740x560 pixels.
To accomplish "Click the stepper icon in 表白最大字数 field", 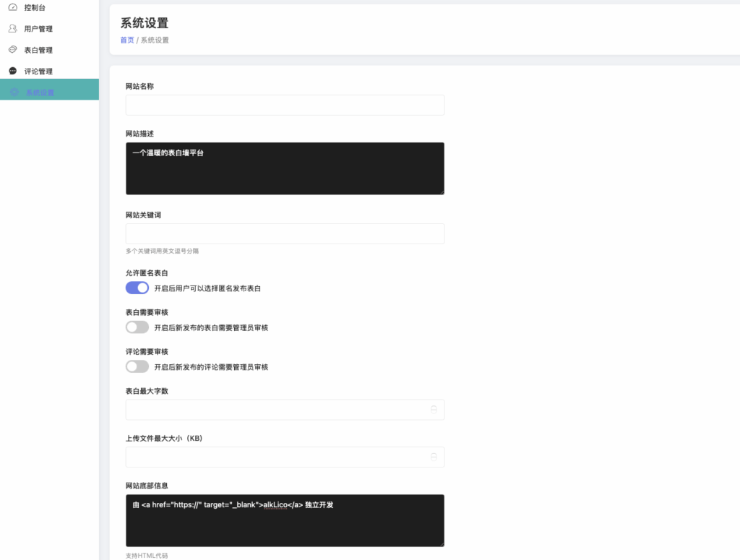I will (434, 409).
